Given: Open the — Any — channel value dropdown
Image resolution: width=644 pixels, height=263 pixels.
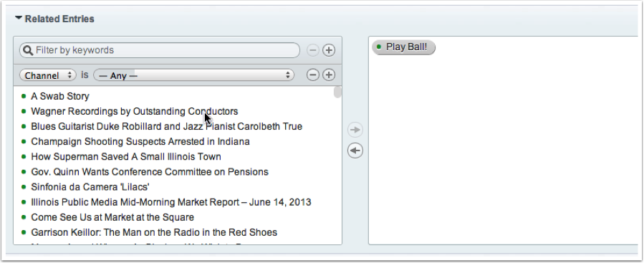Looking at the screenshot, I should click(193, 75).
